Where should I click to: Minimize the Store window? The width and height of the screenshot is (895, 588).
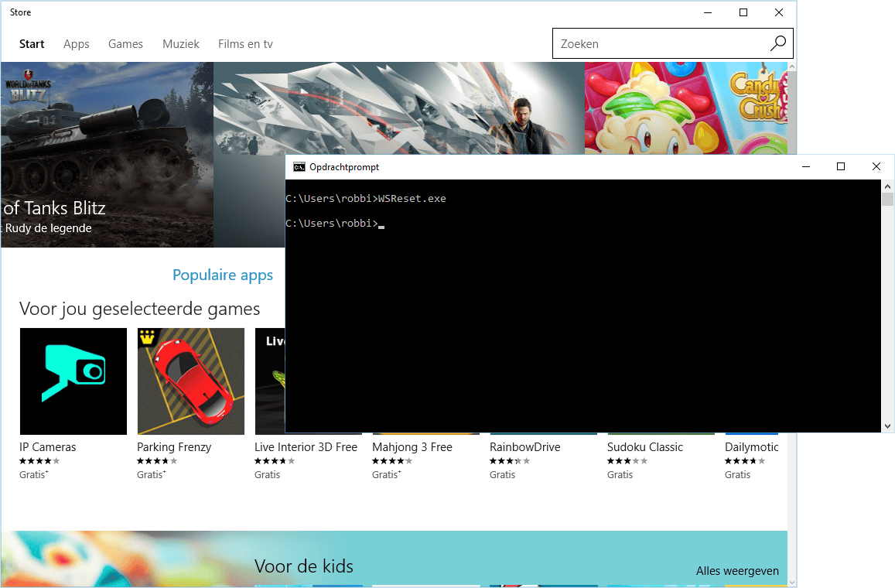click(708, 12)
